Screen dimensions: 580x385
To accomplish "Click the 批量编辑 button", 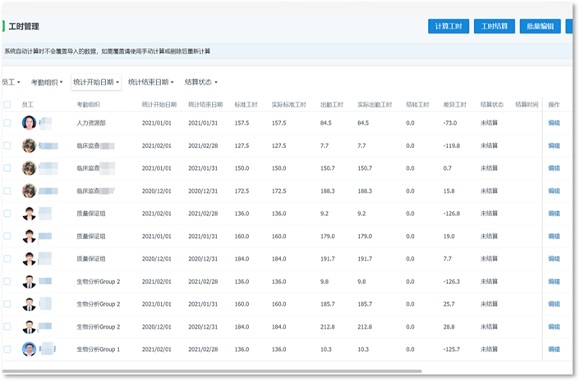I will (540, 26).
